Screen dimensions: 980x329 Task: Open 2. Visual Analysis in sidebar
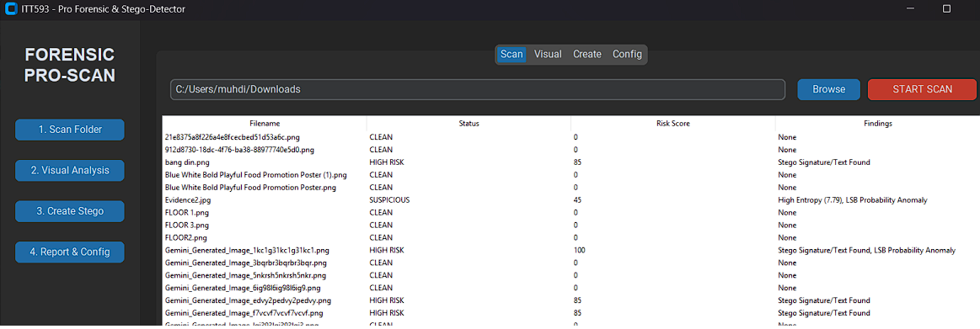tap(70, 171)
